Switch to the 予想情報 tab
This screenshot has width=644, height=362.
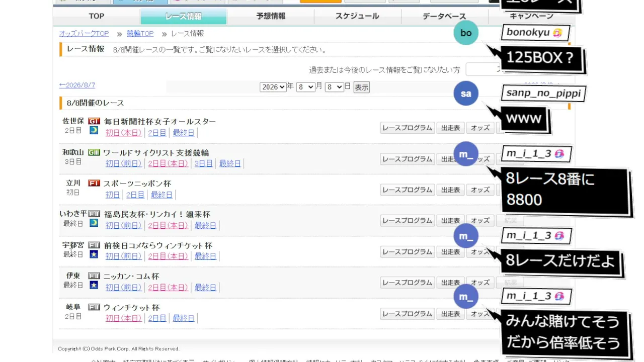coord(271,16)
